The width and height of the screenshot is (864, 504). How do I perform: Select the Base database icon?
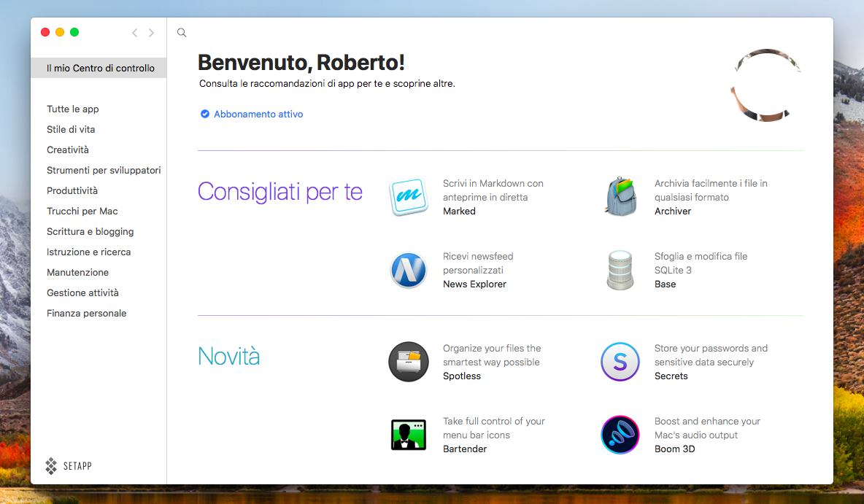pos(620,270)
